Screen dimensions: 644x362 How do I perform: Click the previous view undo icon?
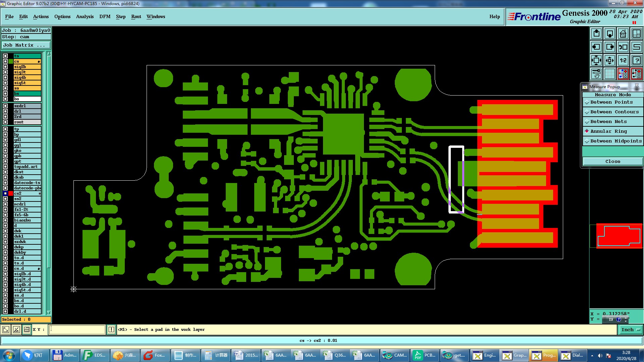pyautogui.click(x=623, y=47)
